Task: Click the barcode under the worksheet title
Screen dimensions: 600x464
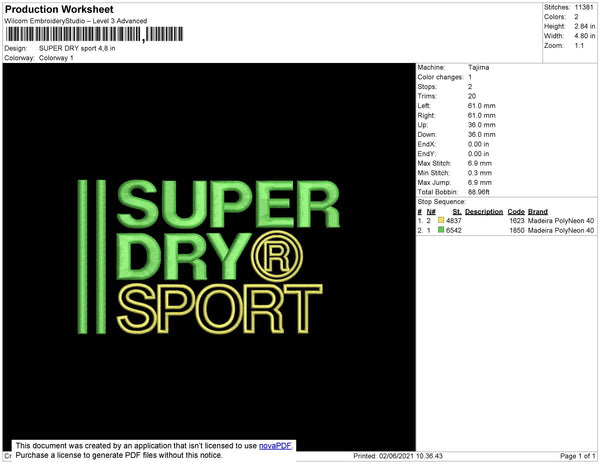Action: click(x=94, y=34)
